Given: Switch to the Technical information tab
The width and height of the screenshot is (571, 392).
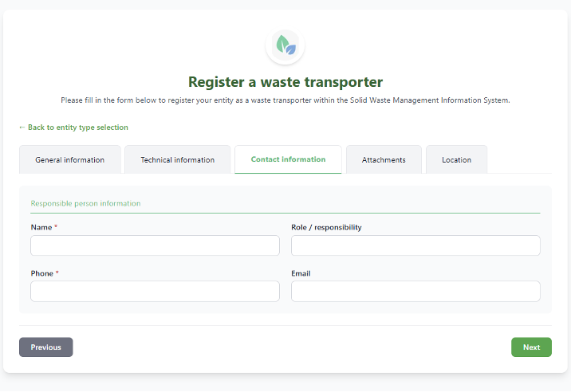Looking at the screenshot, I should [177, 159].
